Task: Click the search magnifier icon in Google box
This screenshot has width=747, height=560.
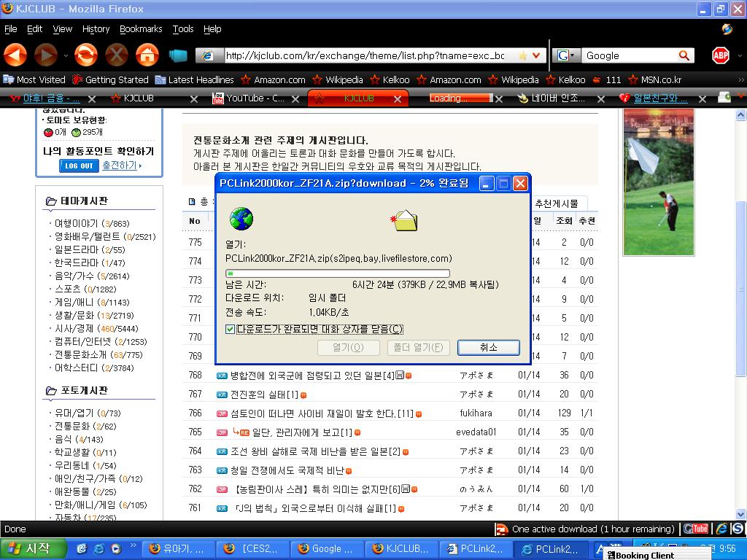Action: coord(684,55)
